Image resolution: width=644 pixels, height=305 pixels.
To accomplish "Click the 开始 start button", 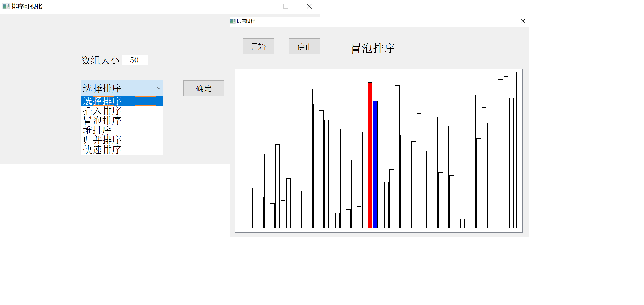I will click(x=258, y=46).
